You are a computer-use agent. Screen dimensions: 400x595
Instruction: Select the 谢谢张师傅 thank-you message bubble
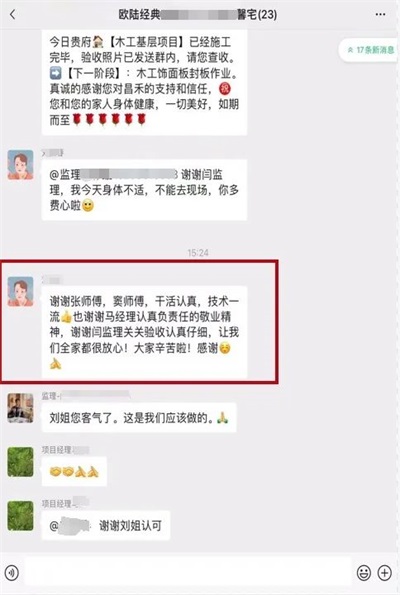click(144, 332)
